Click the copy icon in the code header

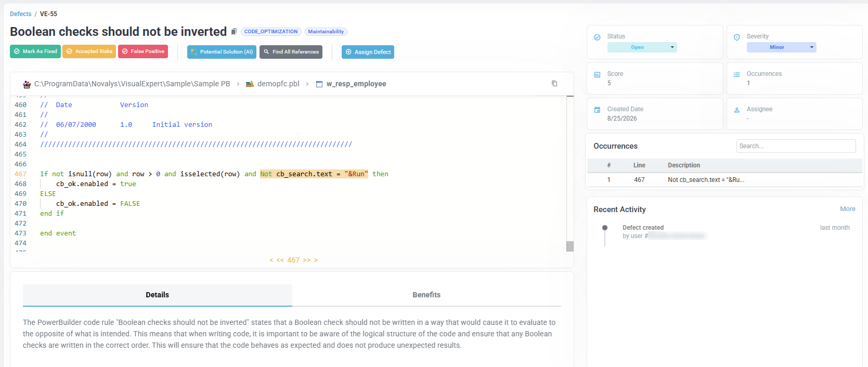[x=554, y=84]
